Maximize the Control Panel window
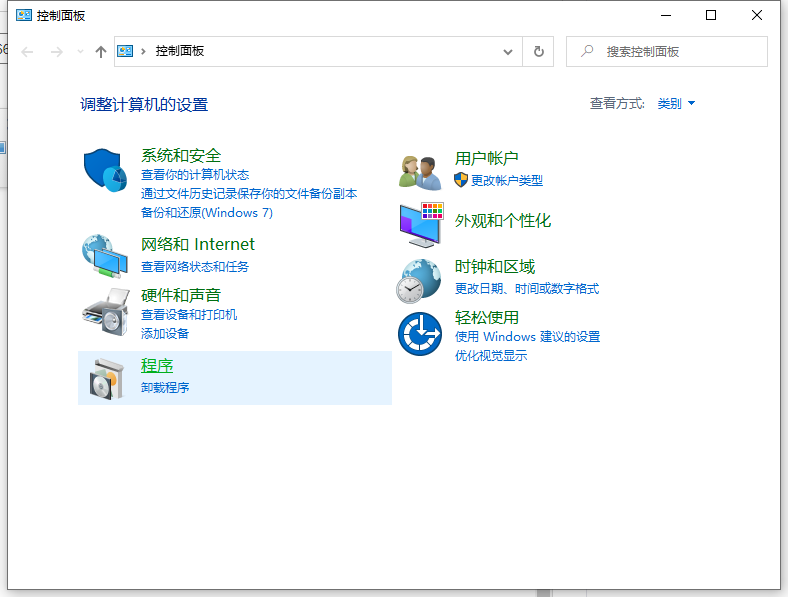 pyautogui.click(x=711, y=15)
